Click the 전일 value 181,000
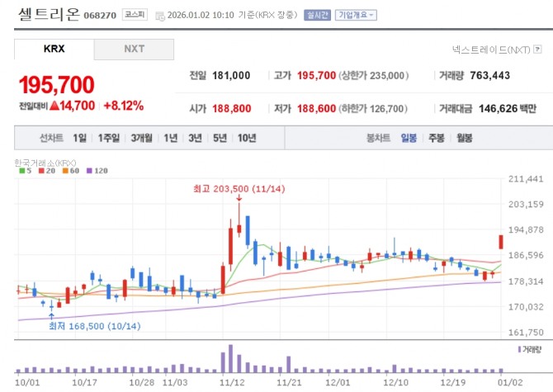 [x=231, y=75]
